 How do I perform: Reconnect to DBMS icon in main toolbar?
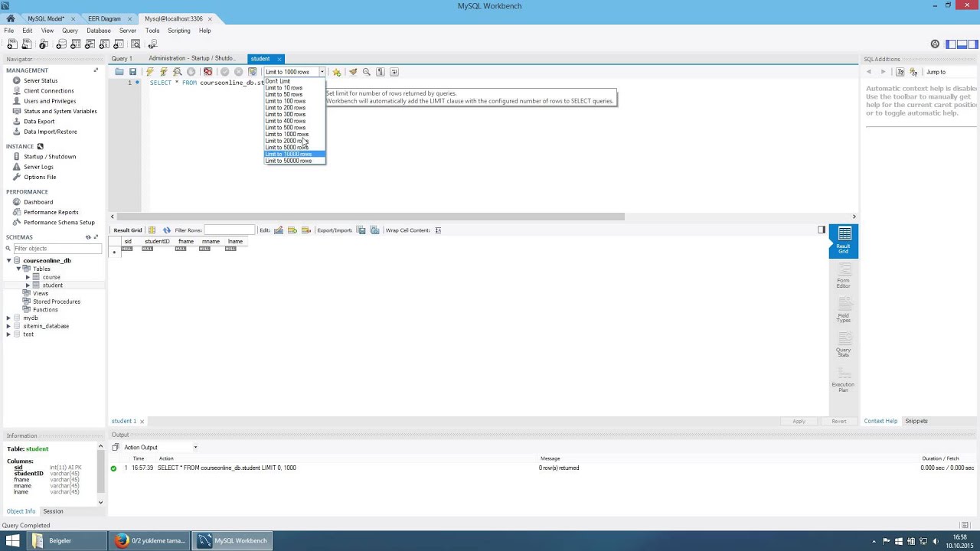pyautogui.click(x=153, y=44)
